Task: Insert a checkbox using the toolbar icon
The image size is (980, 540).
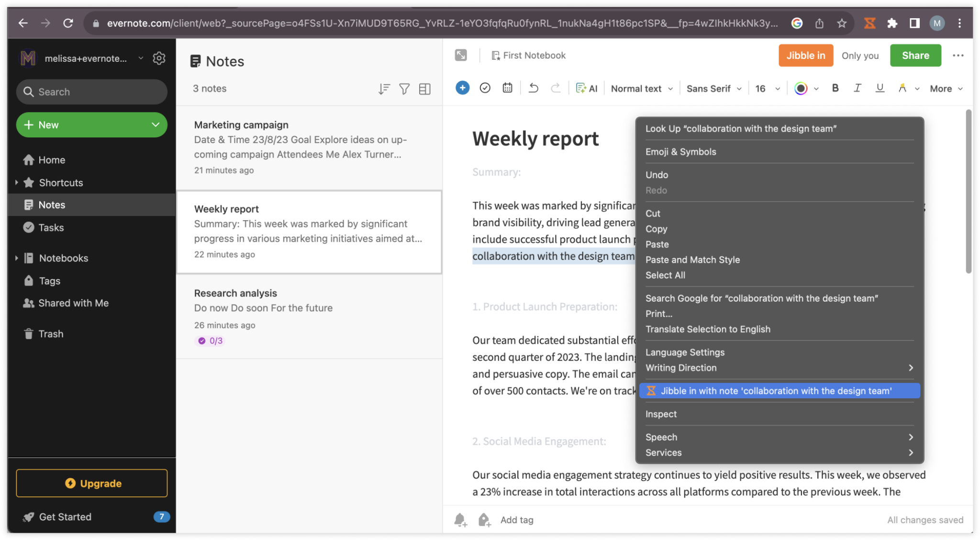Action: 485,88
